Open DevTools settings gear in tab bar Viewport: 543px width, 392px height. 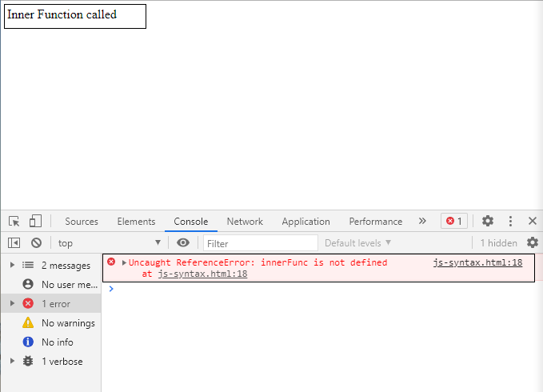(x=488, y=222)
